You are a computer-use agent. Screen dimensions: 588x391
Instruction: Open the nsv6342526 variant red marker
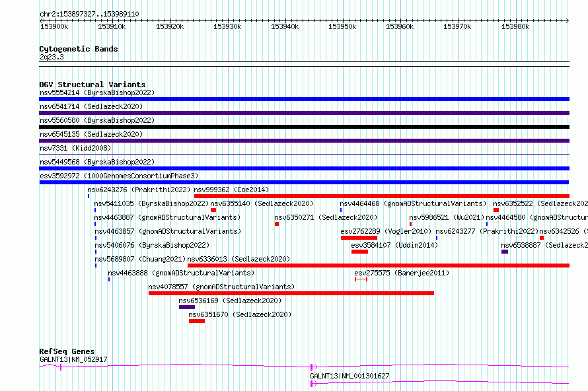coord(542,238)
